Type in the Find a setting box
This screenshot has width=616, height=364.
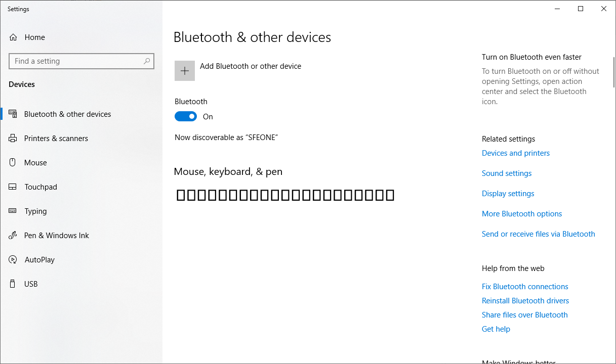[x=76, y=61]
